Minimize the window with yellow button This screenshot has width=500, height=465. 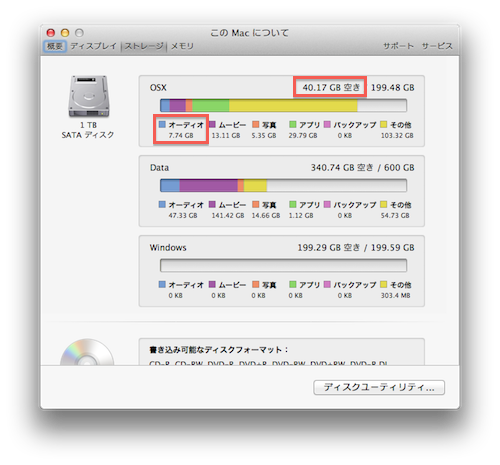pos(65,33)
